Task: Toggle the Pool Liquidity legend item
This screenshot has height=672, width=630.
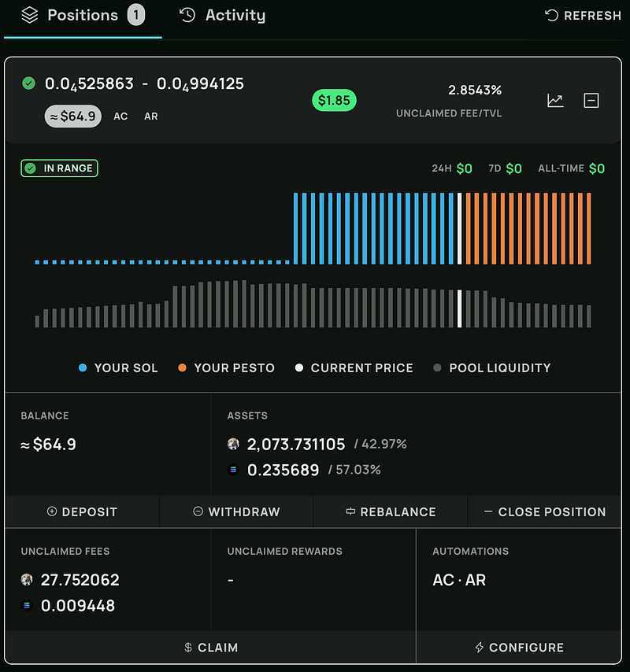Action: pos(492,367)
